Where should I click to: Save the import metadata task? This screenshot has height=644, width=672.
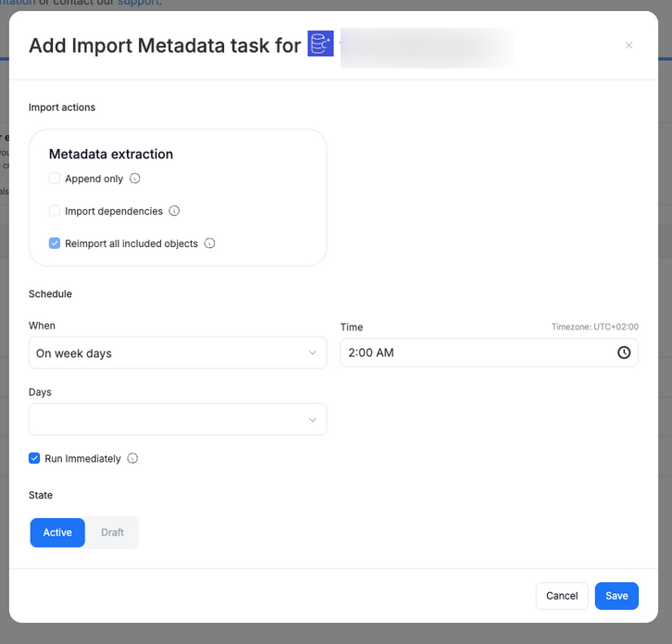click(x=616, y=596)
